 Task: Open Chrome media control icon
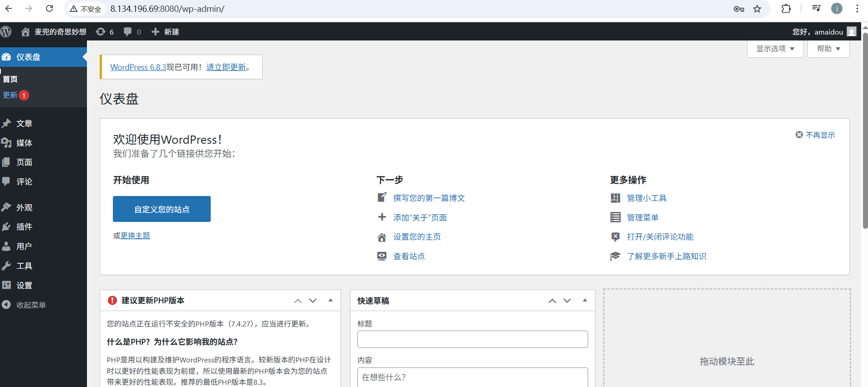[x=816, y=8]
